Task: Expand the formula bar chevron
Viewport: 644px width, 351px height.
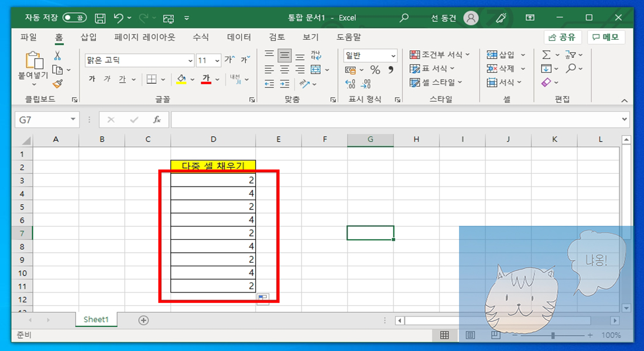Action: click(624, 119)
